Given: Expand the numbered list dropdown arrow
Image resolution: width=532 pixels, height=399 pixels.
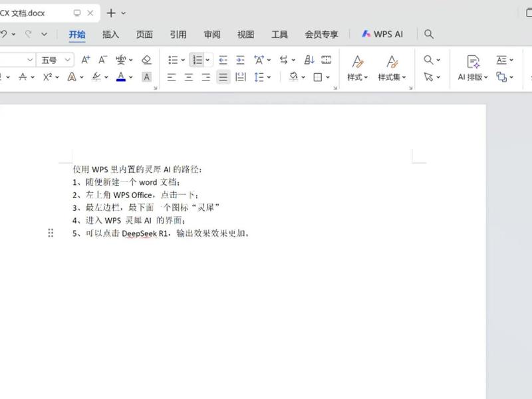Looking at the screenshot, I should point(207,60).
